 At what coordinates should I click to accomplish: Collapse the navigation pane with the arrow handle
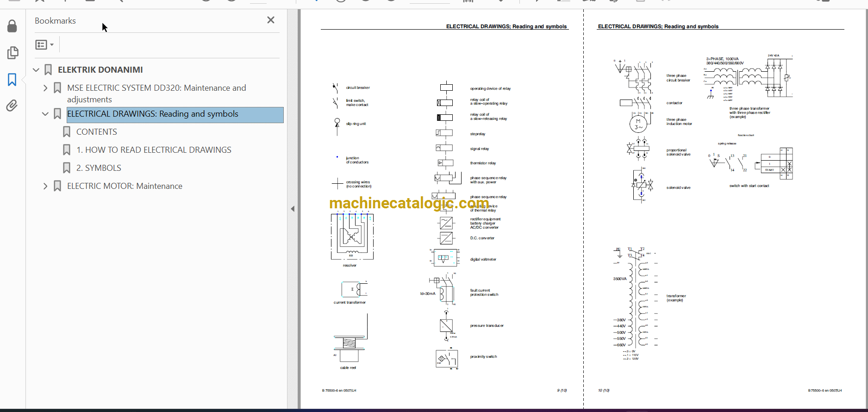[293, 209]
